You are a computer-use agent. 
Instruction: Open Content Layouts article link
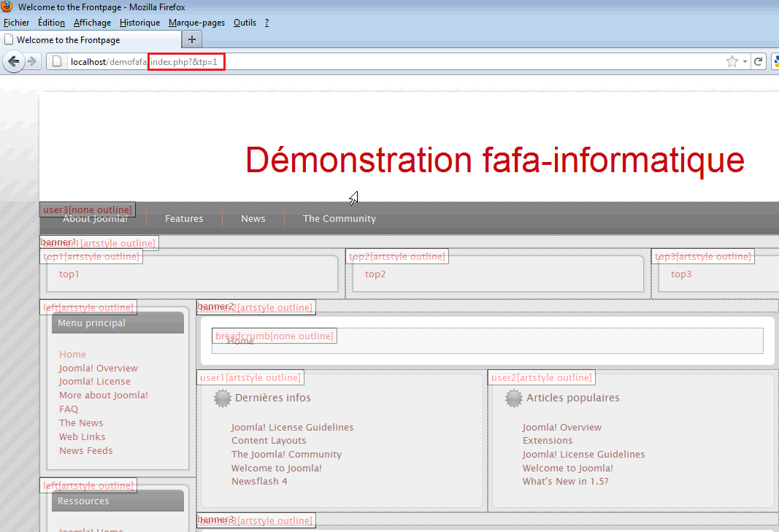pyautogui.click(x=269, y=441)
